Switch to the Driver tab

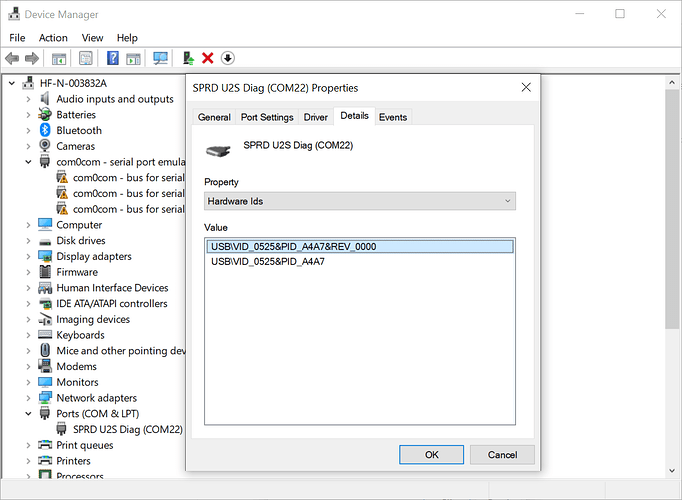(x=316, y=117)
